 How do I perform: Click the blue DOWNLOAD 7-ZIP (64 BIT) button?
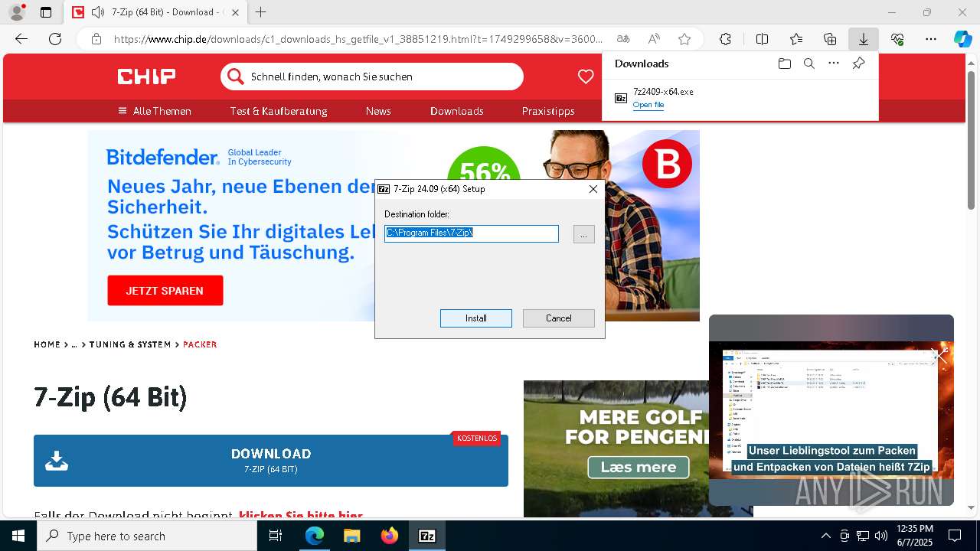271,461
